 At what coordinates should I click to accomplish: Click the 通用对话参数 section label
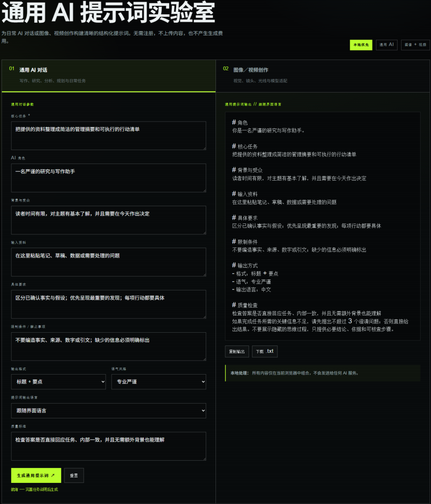point(23,104)
